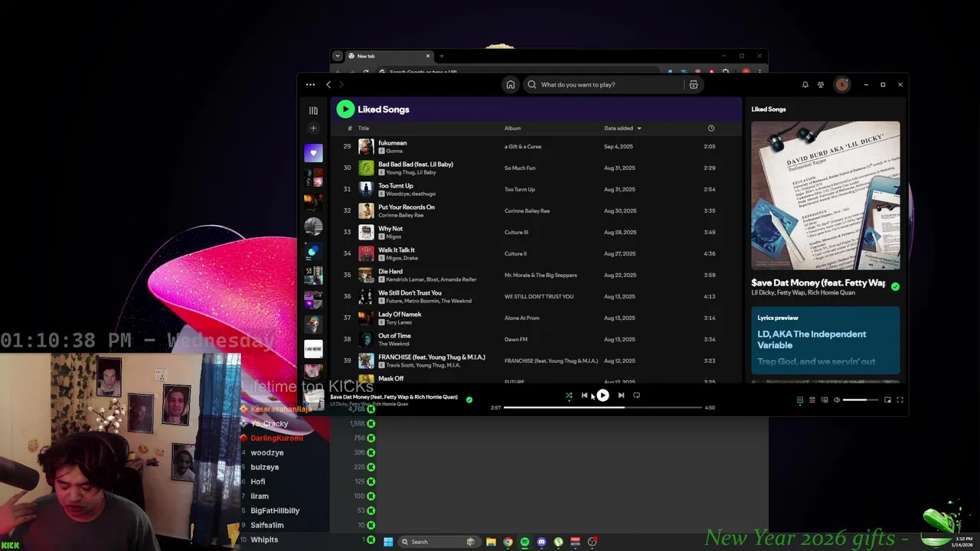
Task: Skip to the previous track
Action: [x=584, y=396]
